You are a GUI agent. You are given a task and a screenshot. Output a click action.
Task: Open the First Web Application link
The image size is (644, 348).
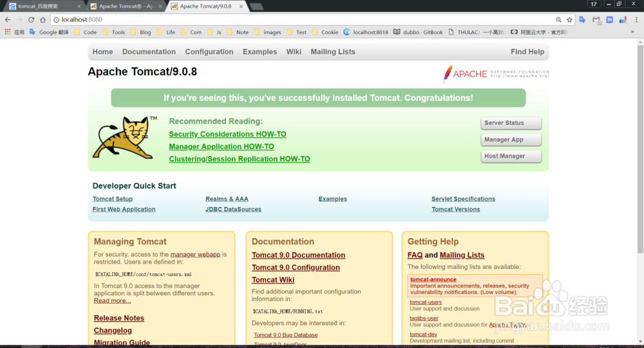point(124,209)
